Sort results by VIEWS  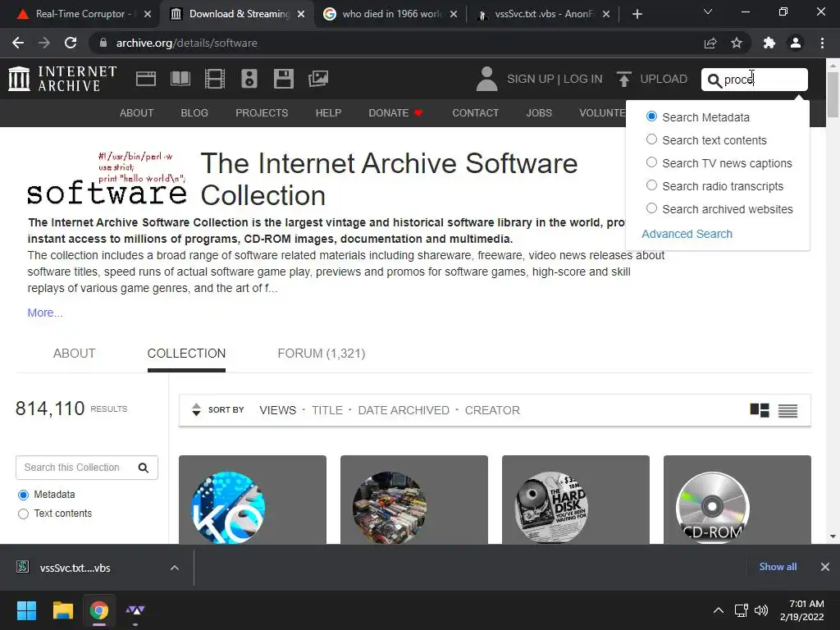coord(277,410)
